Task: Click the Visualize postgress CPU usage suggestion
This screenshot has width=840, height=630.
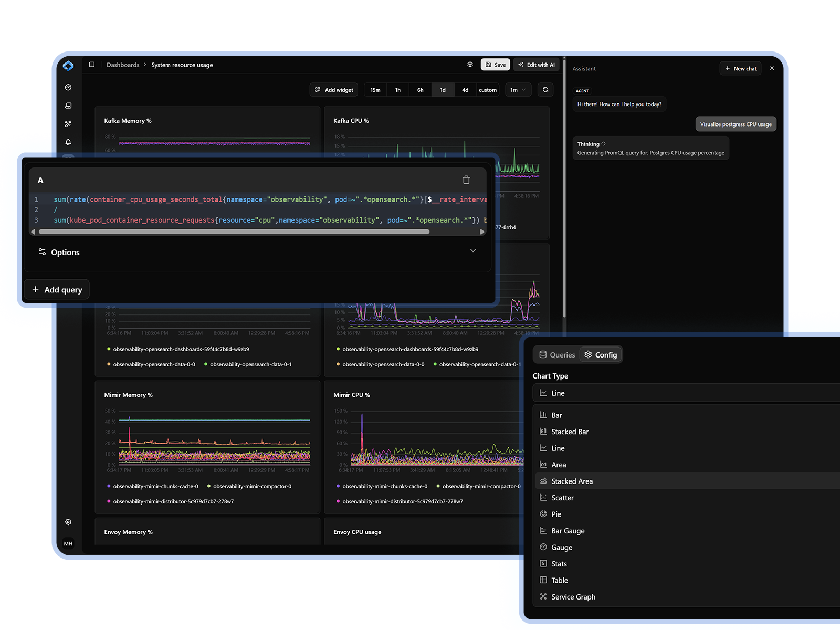Action: click(x=736, y=124)
